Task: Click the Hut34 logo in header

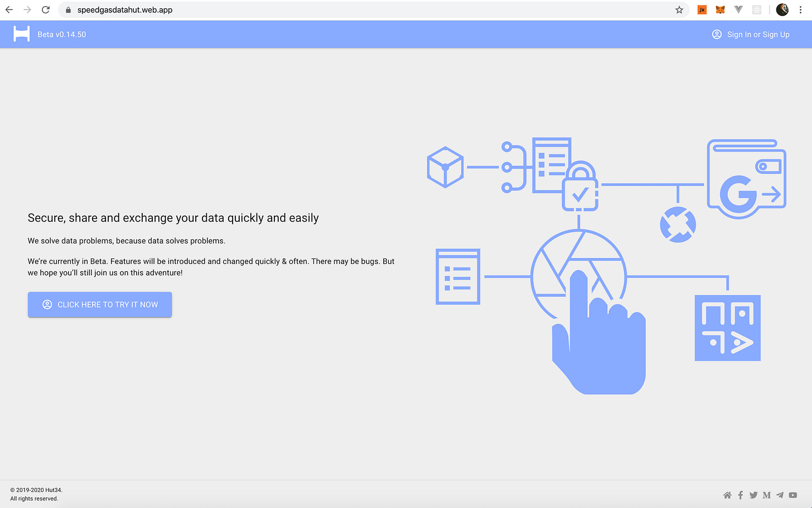Action: (x=21, y=34)
